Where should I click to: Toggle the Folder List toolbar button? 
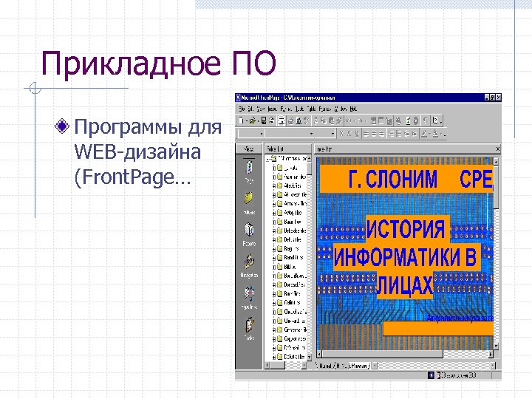(x=282, y=120)
